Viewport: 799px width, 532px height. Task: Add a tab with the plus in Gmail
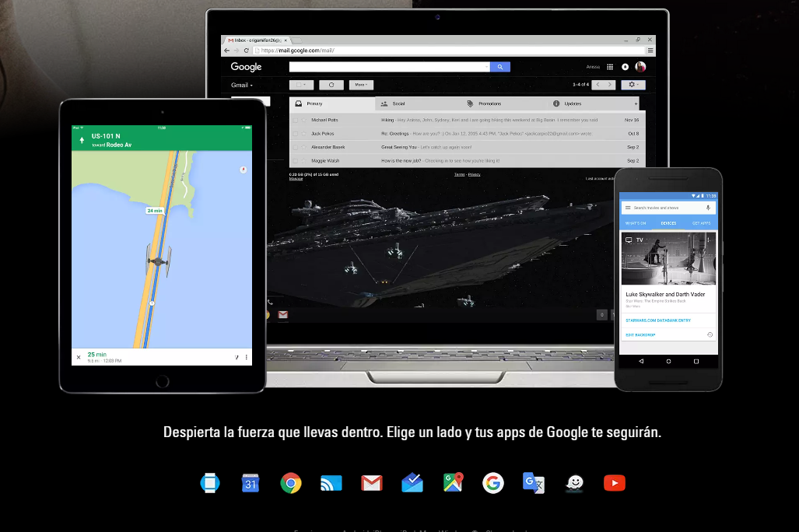(x=636, y=104)
